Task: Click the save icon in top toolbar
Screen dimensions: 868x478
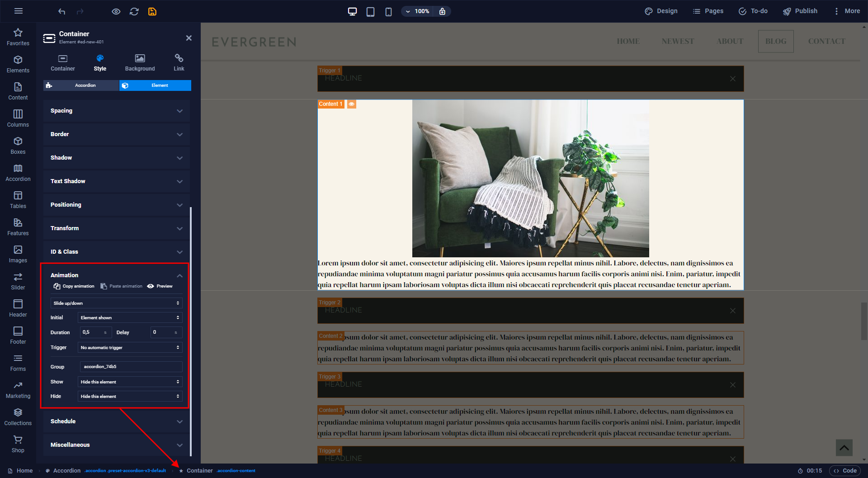Action: point(152,11)
